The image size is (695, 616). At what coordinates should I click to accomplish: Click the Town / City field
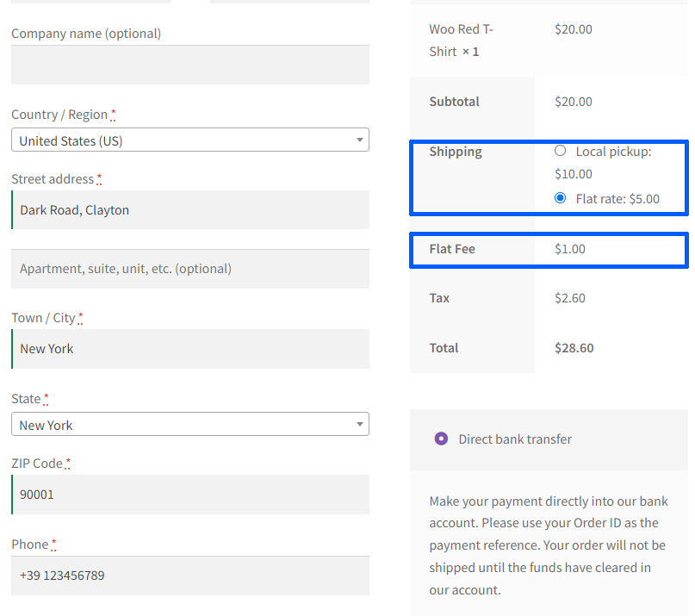coord(189,349)
